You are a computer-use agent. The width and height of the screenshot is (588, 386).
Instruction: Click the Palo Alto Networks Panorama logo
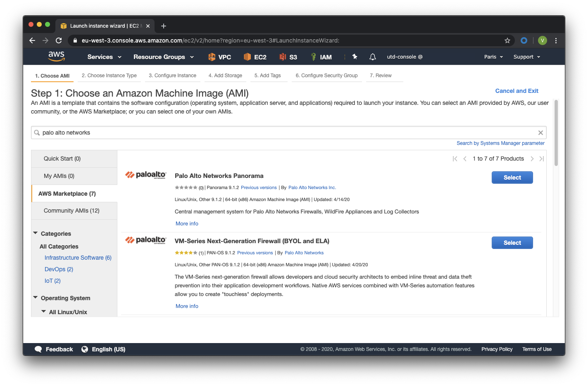[145, 175]
